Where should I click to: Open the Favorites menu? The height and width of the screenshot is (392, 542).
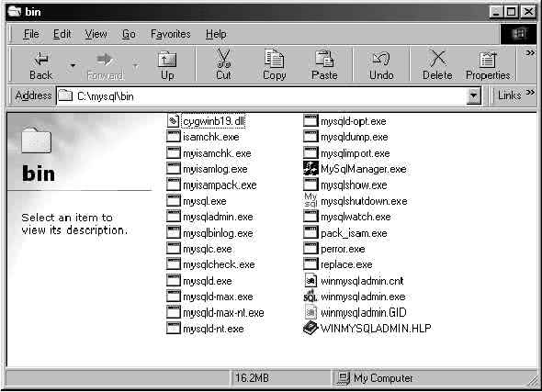pos(171,34)
